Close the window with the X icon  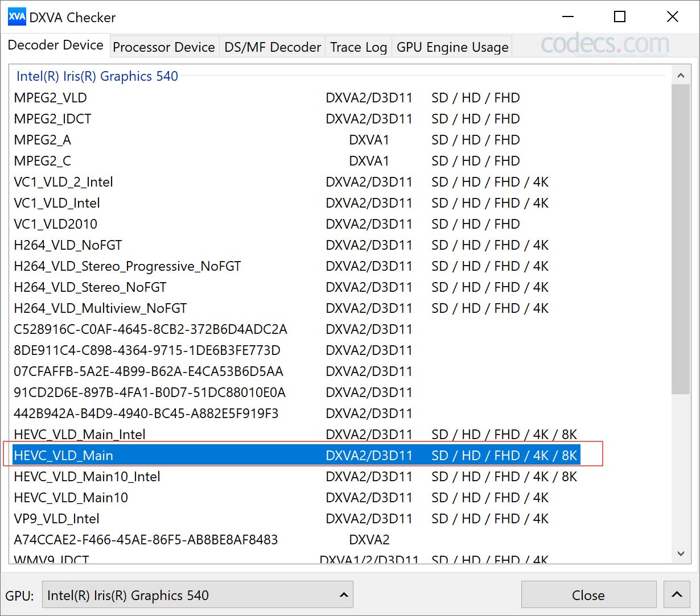coord(672,17)
